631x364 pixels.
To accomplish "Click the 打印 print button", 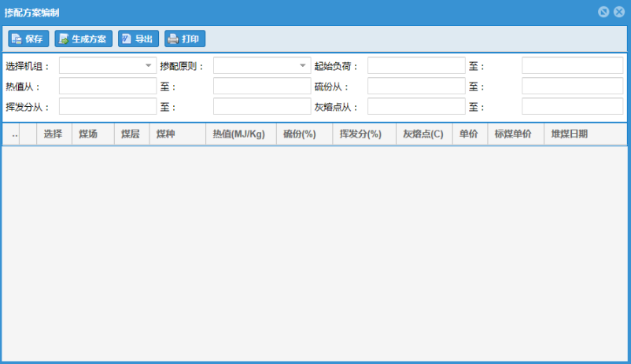I will pos(185,39).
